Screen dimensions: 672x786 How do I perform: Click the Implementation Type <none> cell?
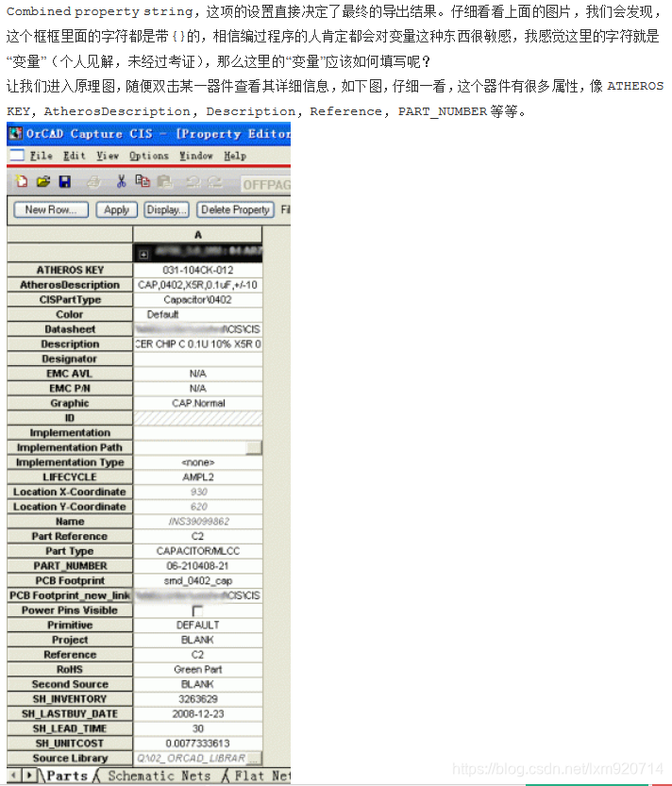pyautogui.click(x=197, y=462)
